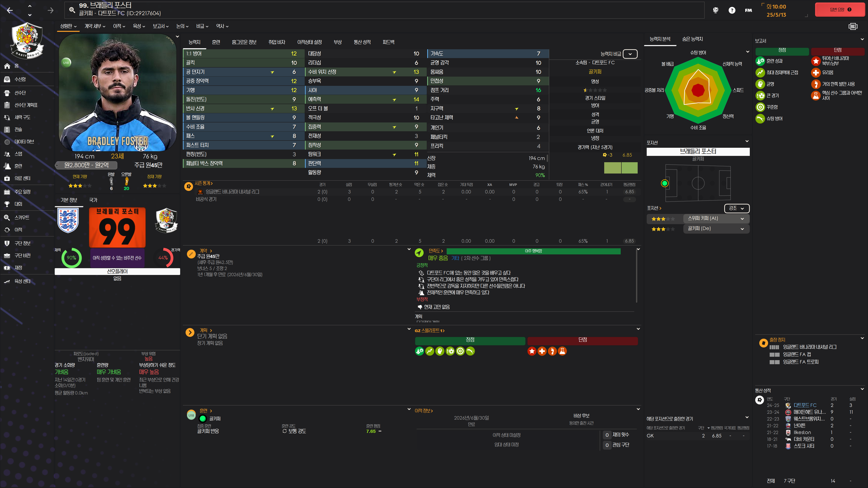The height and width of the screenshot is (488, 868).
Task: Open the 성향판 dropdown menu
Action: click(68, 26)
